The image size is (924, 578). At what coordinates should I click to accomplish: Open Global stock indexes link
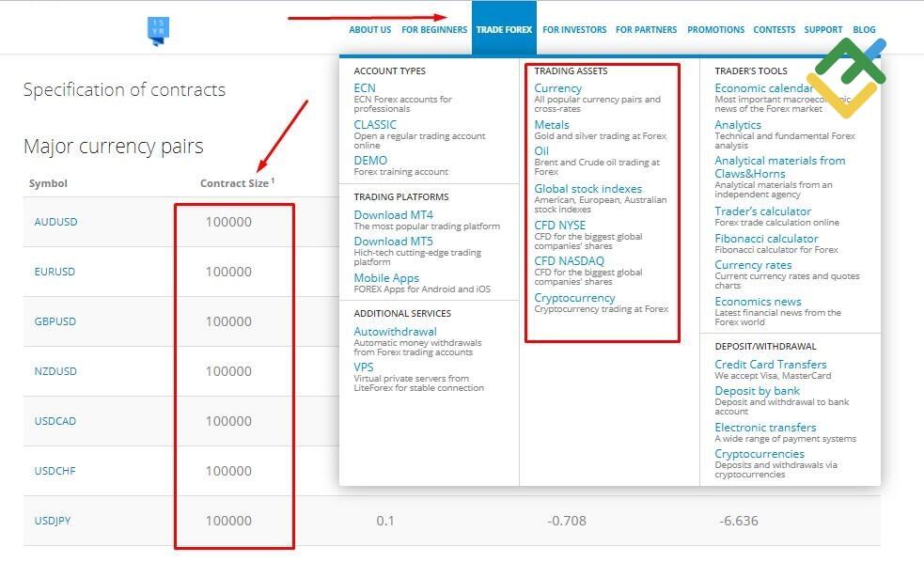(587, 189)
